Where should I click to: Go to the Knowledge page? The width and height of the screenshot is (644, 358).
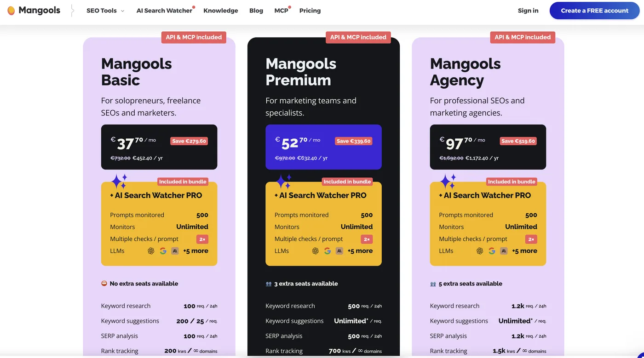click(221, 11)
